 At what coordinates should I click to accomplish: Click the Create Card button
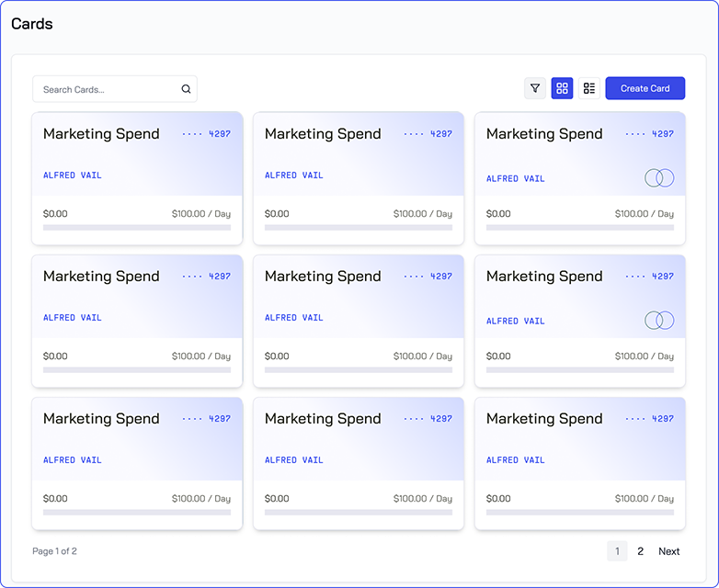(645, 88)
